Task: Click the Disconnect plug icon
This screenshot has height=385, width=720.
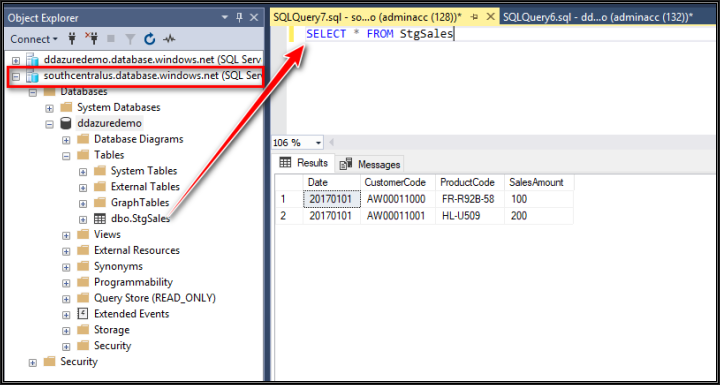Action: [91, 40]
